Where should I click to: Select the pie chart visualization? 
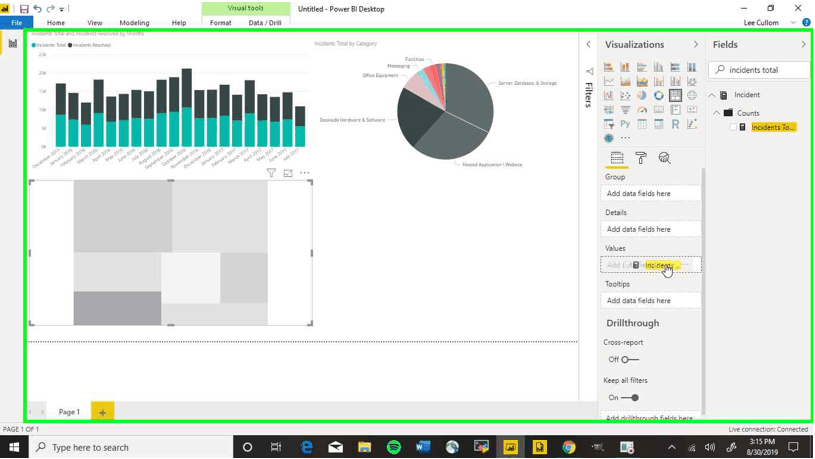[x=642, y=96]
